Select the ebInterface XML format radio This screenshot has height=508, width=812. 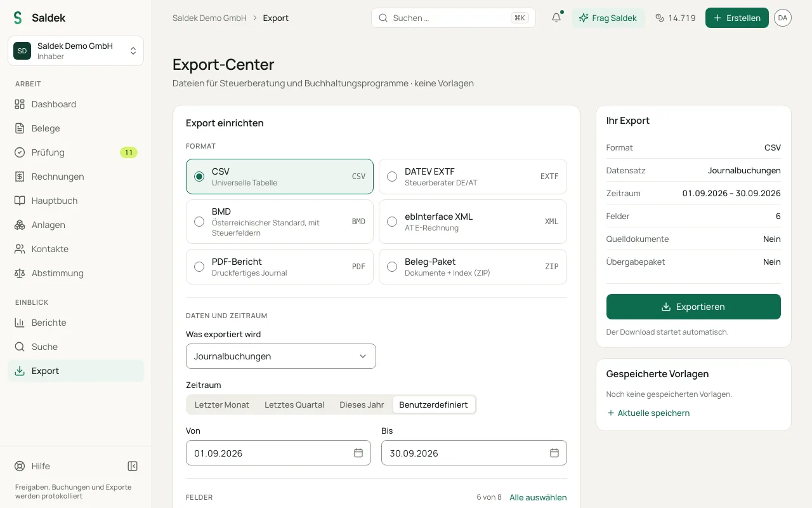(392, 222)
